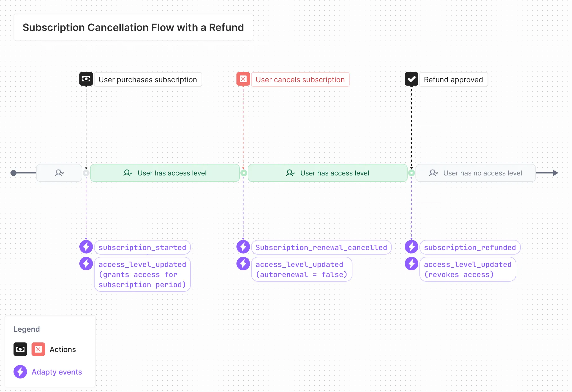
Task: Click the checkmark icon beside Refund approved
Action: (411, 79)
